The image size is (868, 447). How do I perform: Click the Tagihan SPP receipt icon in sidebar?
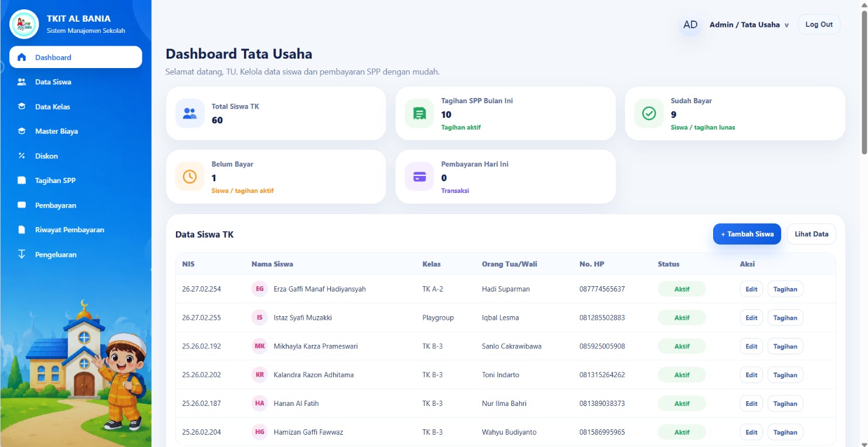[x=22, y=181]
